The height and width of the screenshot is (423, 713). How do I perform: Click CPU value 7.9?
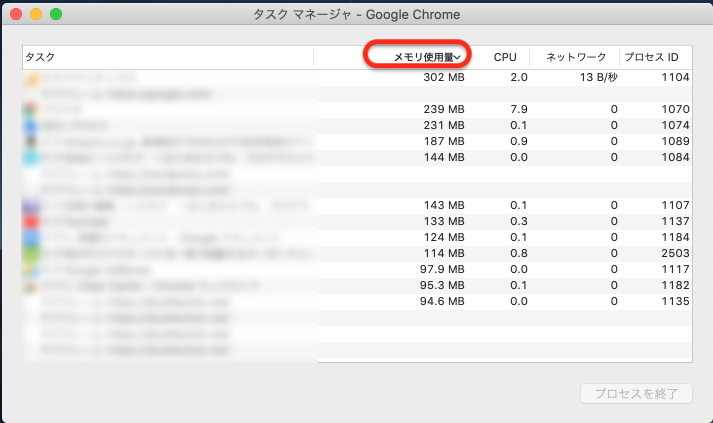[519, 109]
